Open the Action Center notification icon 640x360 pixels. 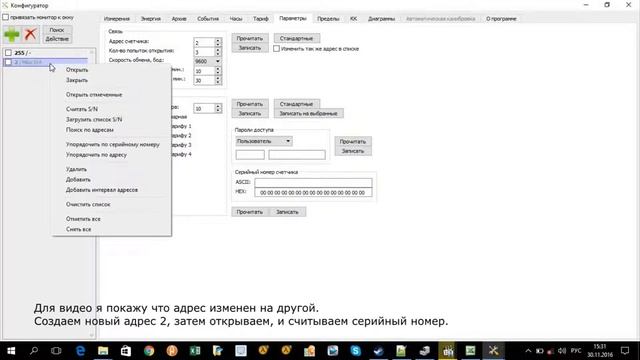[625, 351]
